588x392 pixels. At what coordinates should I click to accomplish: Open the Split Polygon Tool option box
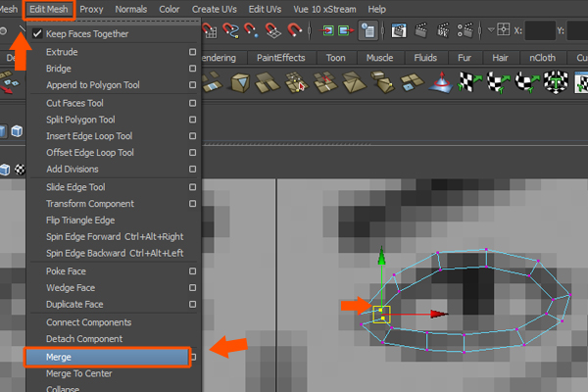coord(192,120)
